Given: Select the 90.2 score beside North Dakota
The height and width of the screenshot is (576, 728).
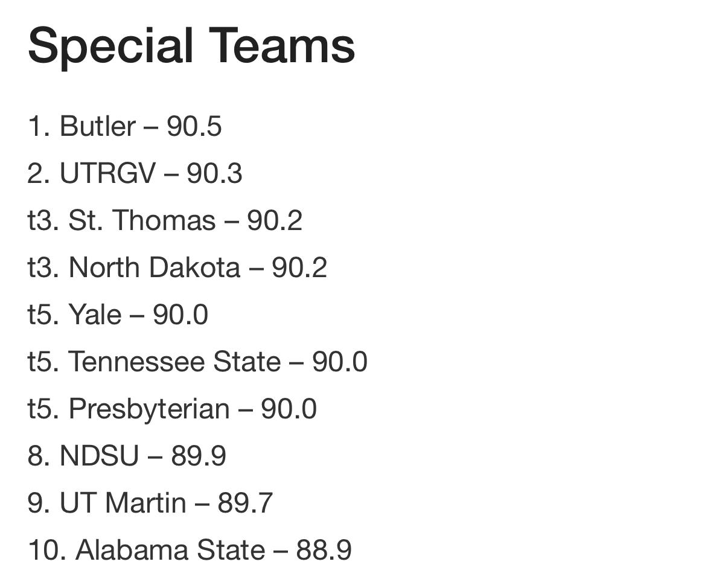Looking at the screenshot, I should (x=299, y=267).
